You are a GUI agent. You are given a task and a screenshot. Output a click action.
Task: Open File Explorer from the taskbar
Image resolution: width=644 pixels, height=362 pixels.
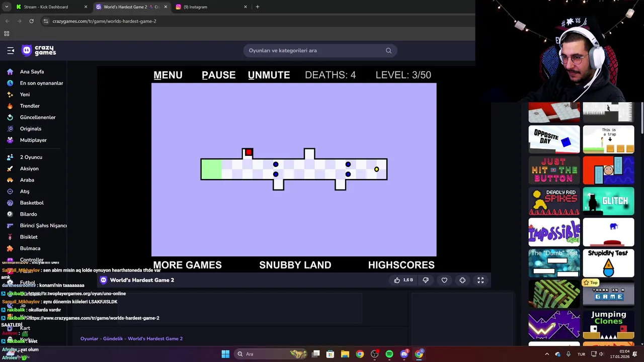point(345,354)
